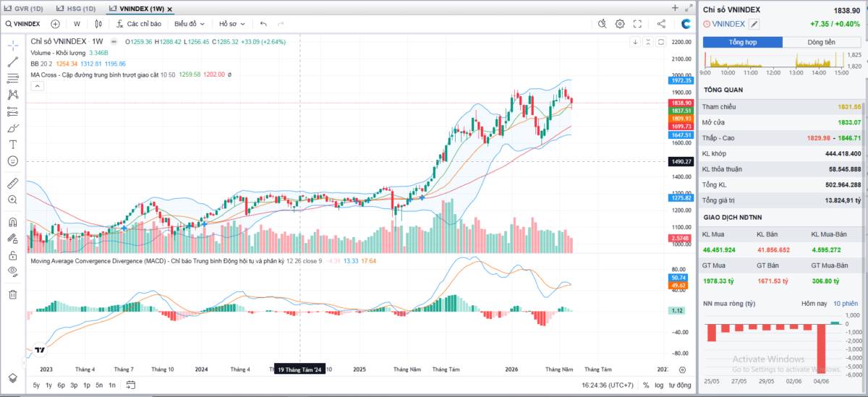Viewport: 868px width, 397px height.
Task: Open the candlestick chart style selector
Action: click(x=99, y=24)
